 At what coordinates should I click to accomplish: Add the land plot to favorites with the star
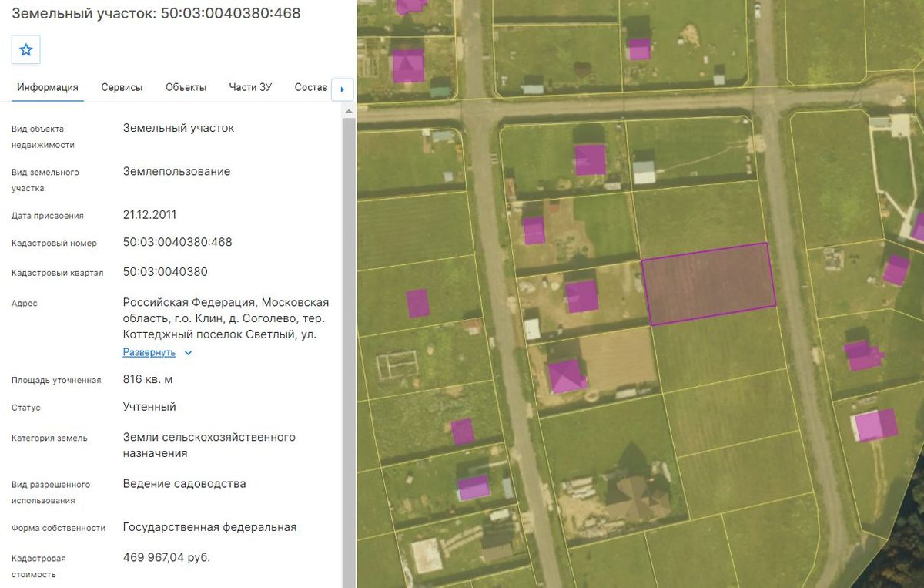25,50
